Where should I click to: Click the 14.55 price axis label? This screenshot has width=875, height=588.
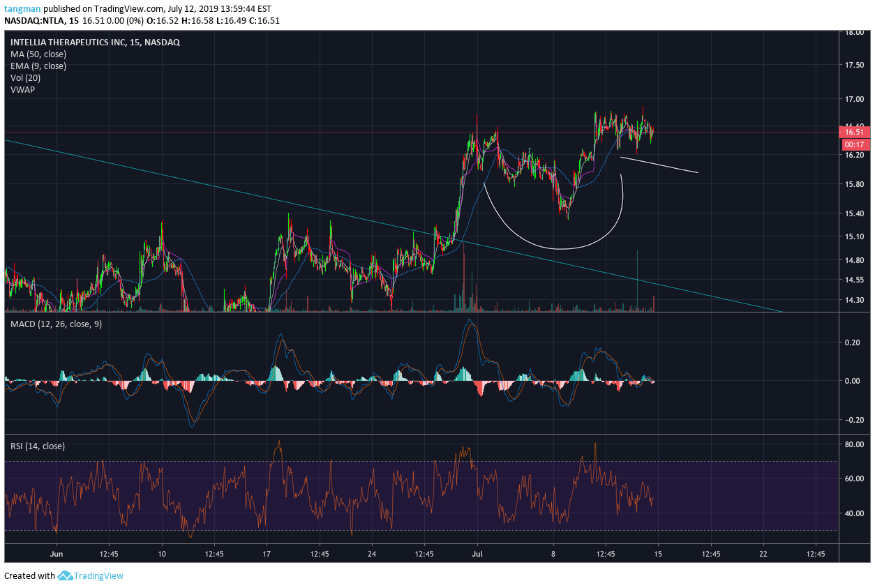[855, 280]
